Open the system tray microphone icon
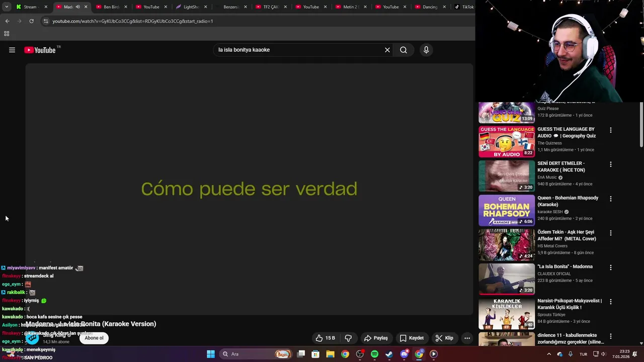The image size is (644, 362). 571,354
